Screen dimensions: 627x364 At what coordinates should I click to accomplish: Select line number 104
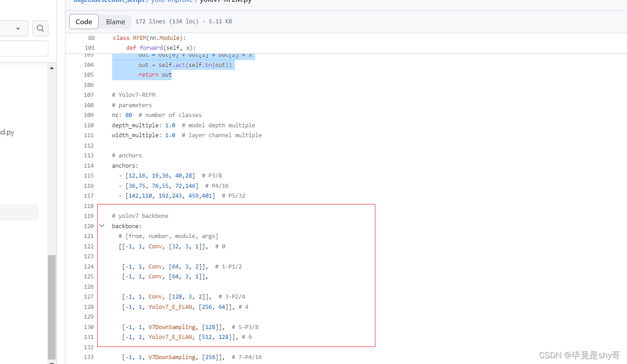coord(89,65)
